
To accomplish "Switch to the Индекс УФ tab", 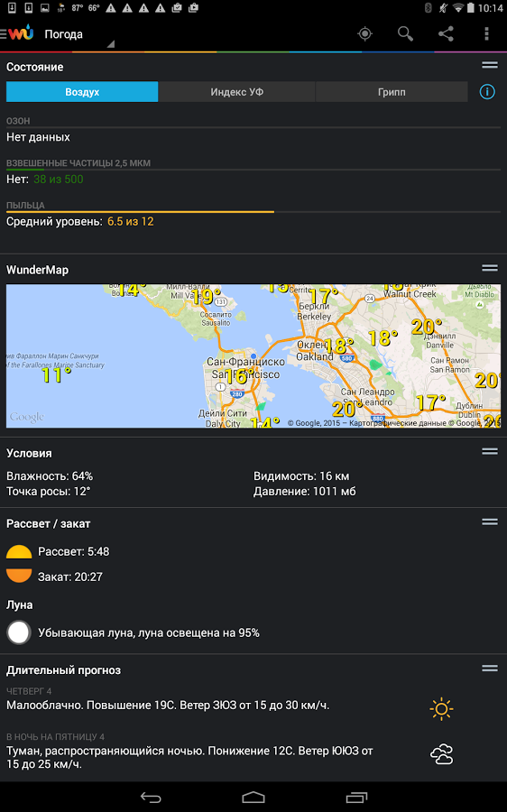I will [236, 92].
